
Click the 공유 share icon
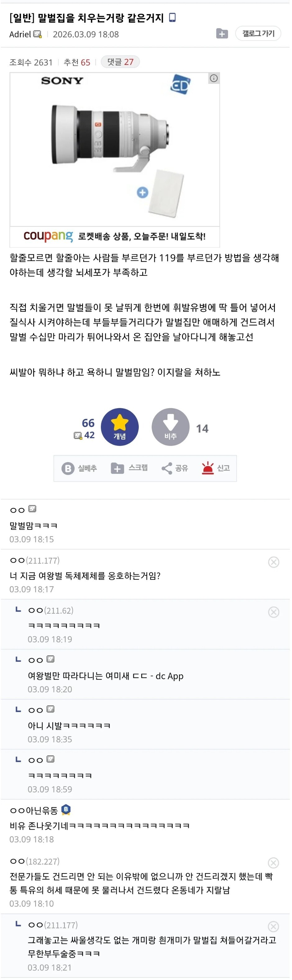167,468
